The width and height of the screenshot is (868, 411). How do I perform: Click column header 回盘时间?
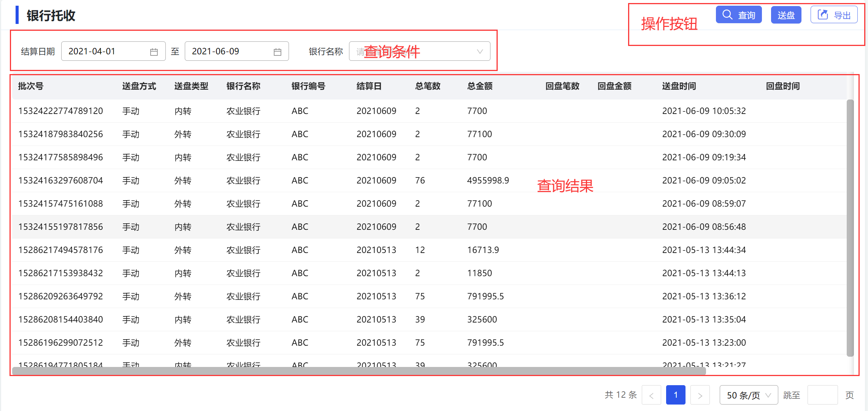tap(783, 86)
